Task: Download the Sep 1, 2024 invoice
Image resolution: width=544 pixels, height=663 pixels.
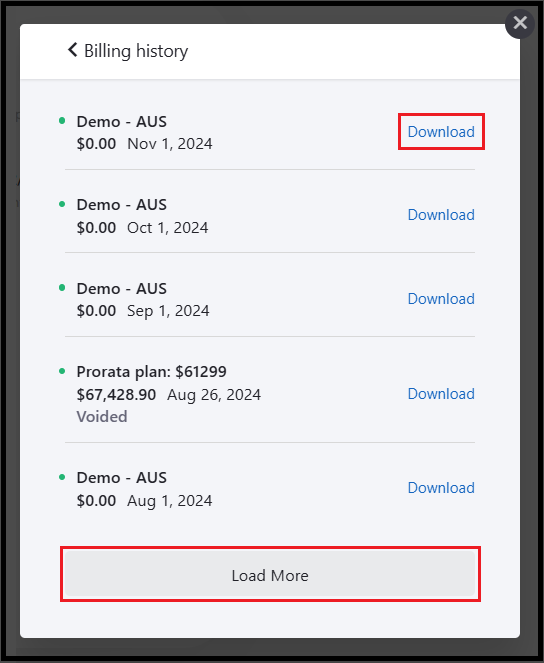Action: tap(441, 299)
